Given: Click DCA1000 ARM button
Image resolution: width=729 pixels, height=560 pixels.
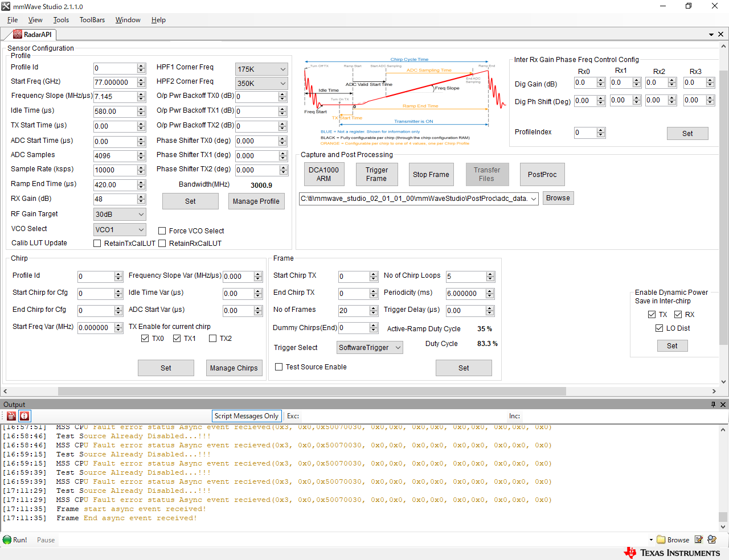Looking at the screenshot, I should click(x=323, y=174).
